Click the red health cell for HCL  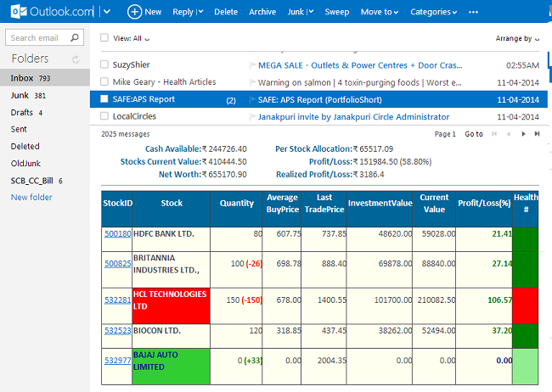[525, 305]
